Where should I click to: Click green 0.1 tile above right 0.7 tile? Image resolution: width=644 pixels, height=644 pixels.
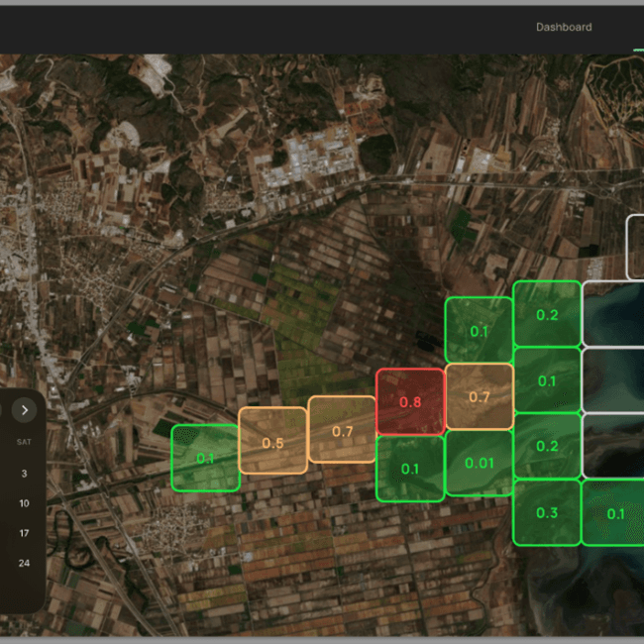pos(480,330)
